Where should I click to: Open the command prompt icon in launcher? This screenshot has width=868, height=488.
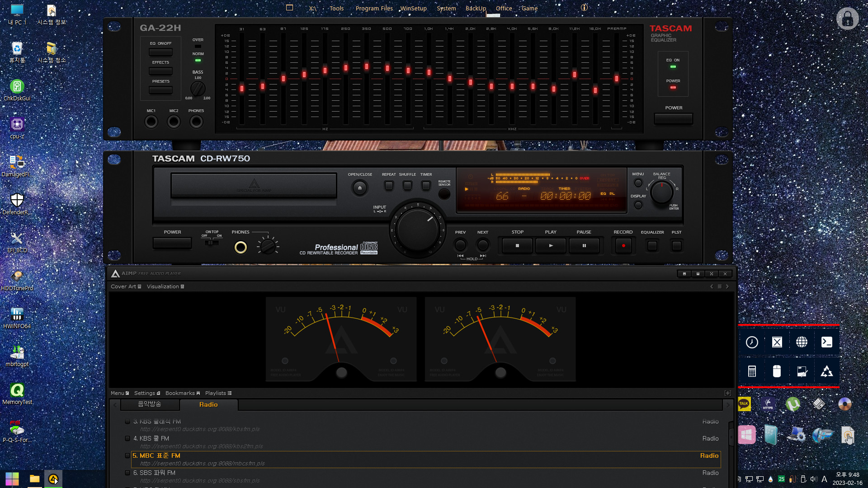coord(827,342)
